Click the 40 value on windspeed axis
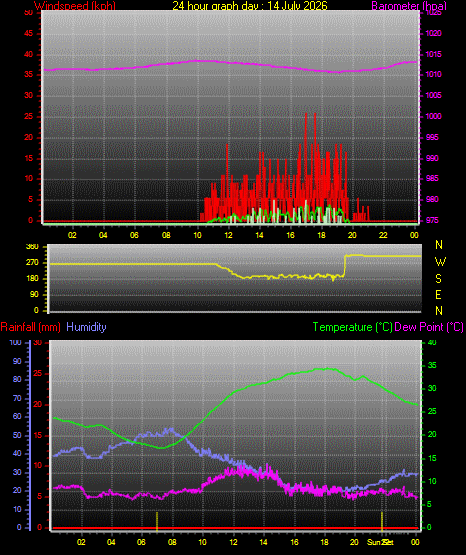The width and height of the screenshot is (466, 555). (x=29, y=55)
